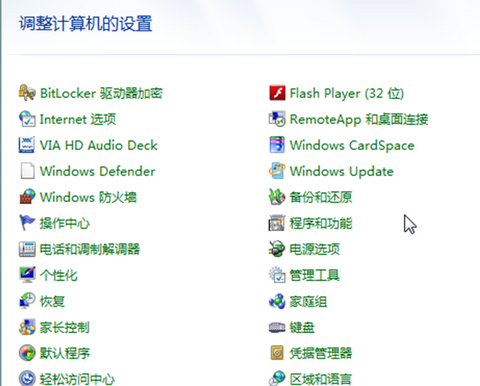Click the RemoteApp 和桌面连接 icon
480x386 pixels.
click(277, 119)
